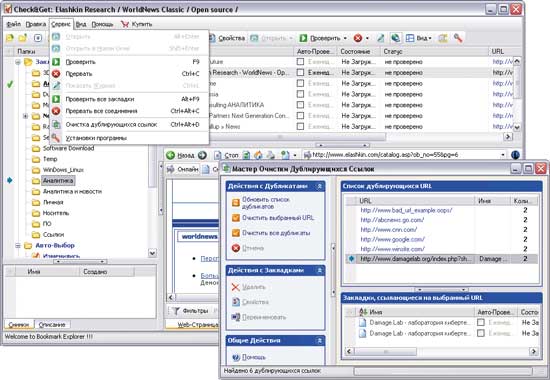Click the Переименовать icon in wizard
The height and width of the screenshot is (380, 550).
[x=236, y=317]
